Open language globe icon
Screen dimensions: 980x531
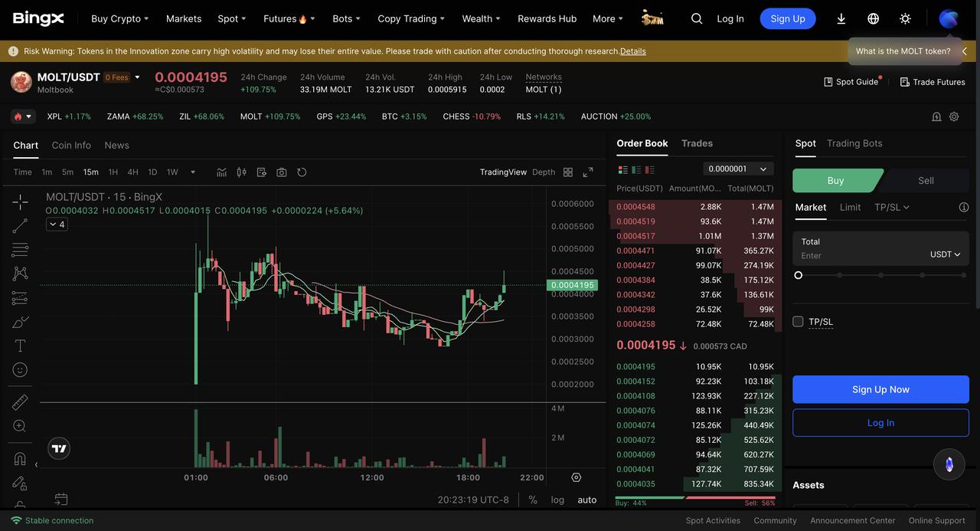pos(874,19)
